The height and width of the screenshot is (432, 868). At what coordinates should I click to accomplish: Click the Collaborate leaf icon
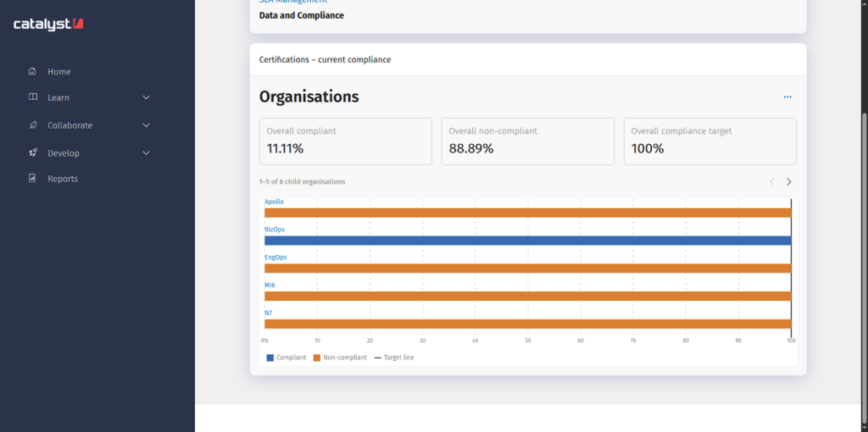[x=33, y=125]
